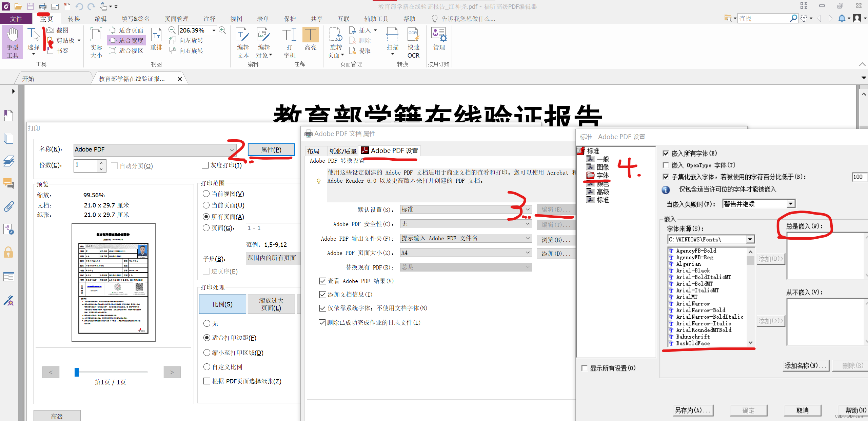Click the zoom in magnifier icon
The image size is (868, 421).
222,30
